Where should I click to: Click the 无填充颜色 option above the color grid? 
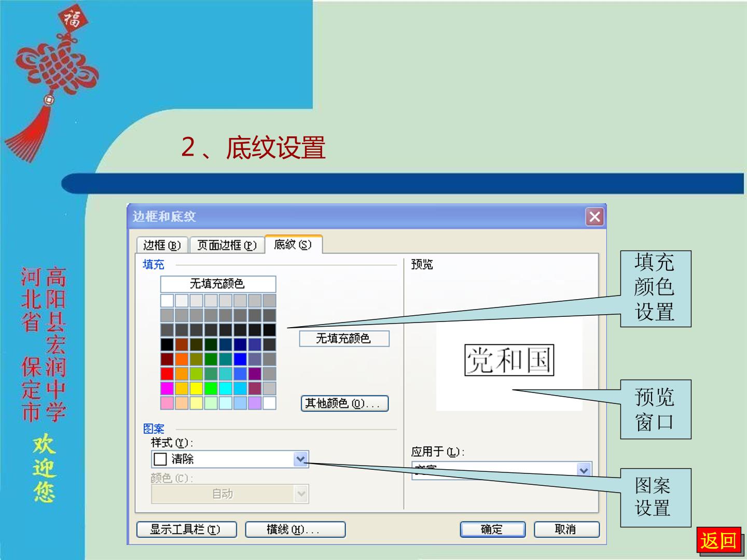click(218, 284)
